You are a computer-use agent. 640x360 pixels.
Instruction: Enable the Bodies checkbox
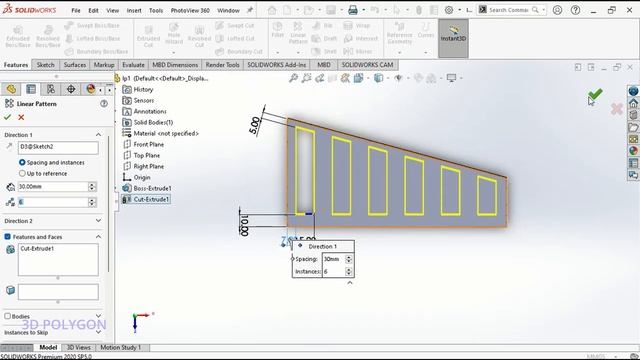click(x=7, y=316)
